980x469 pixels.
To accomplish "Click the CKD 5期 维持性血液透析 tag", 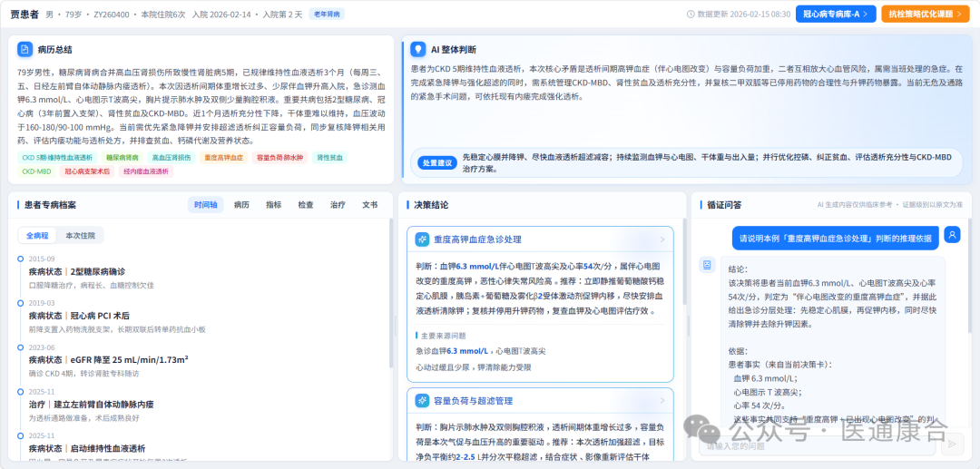I will pyautogui.click(x=57, y=158).
